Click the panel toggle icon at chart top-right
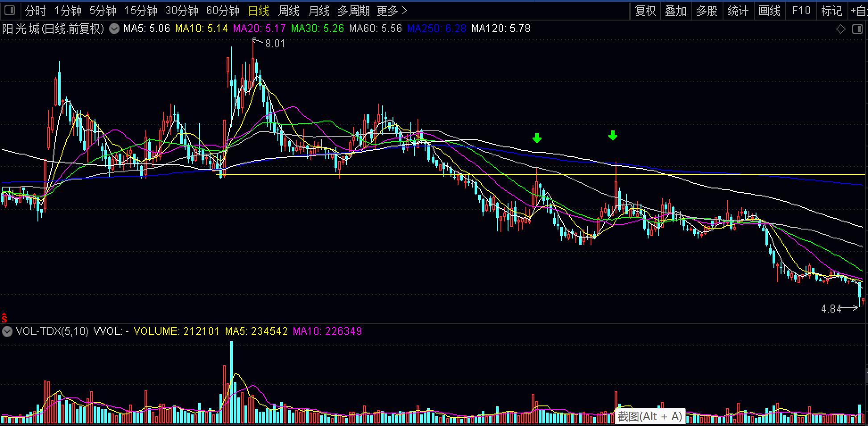 (x=857, y=29)
